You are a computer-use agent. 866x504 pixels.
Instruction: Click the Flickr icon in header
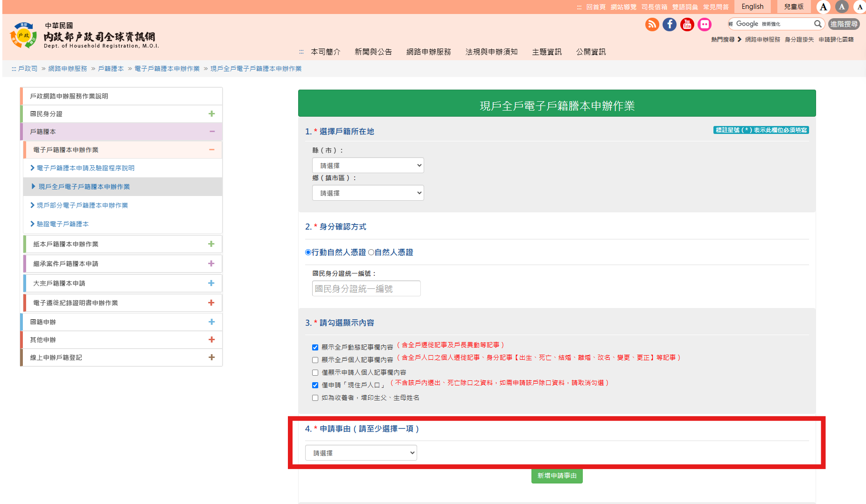[705, 24]
